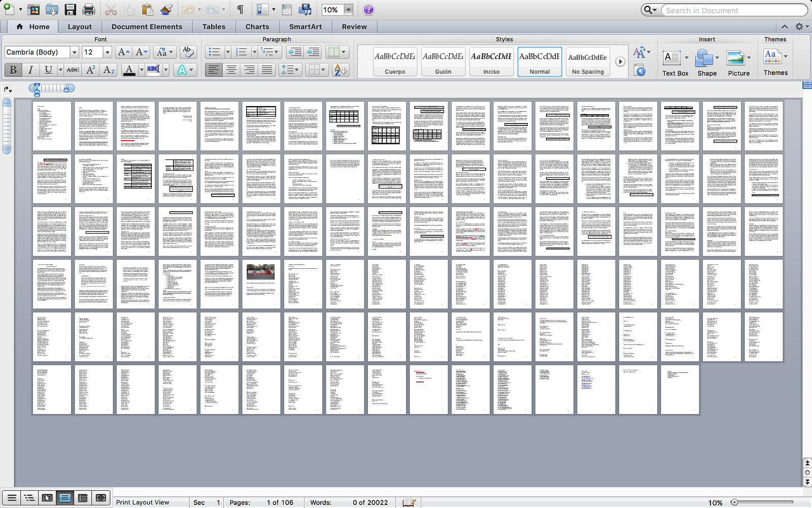Go to the Tables tab
Image resolution: width=812 pixels, height=508 pixels.
coord(214,27)
